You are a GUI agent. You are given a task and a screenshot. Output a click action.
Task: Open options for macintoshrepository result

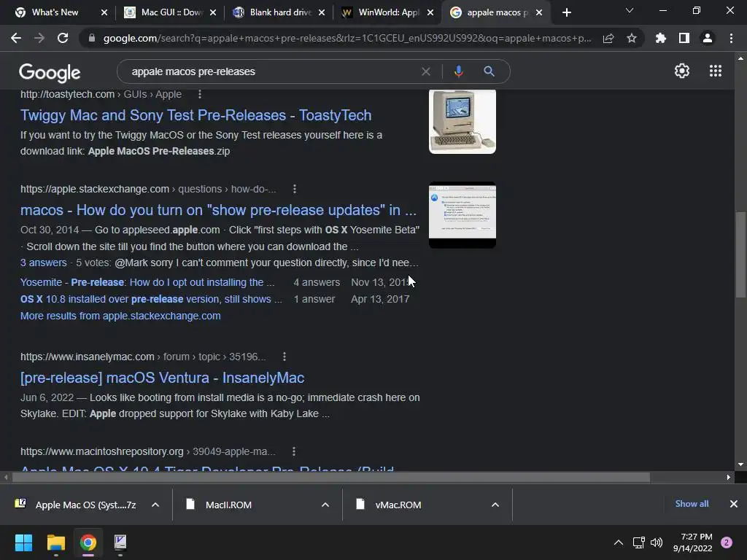click(x=294, y=451)
